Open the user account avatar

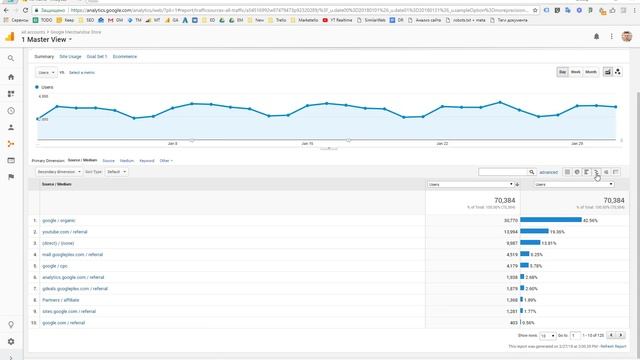(627, 37)
